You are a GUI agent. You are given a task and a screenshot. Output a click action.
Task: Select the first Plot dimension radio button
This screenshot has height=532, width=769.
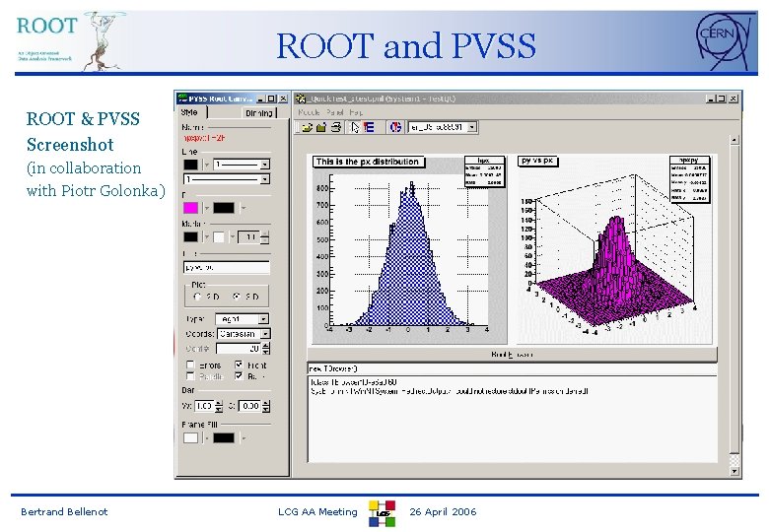click(x=197, y=297)
